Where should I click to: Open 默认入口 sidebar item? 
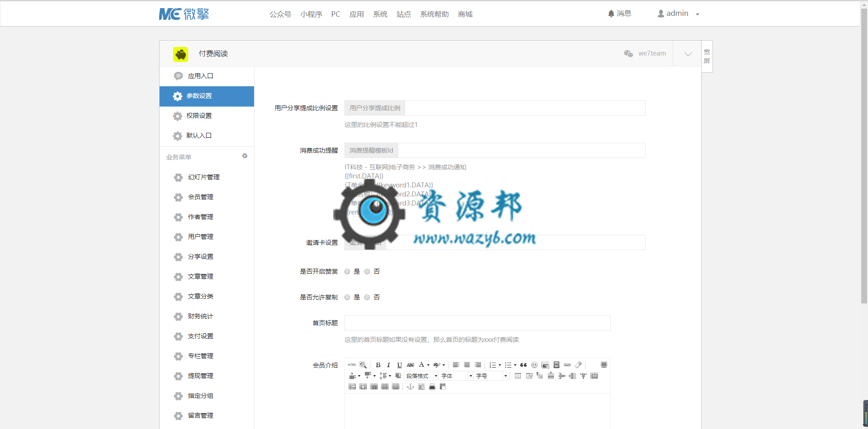click(x=207, y=136)
